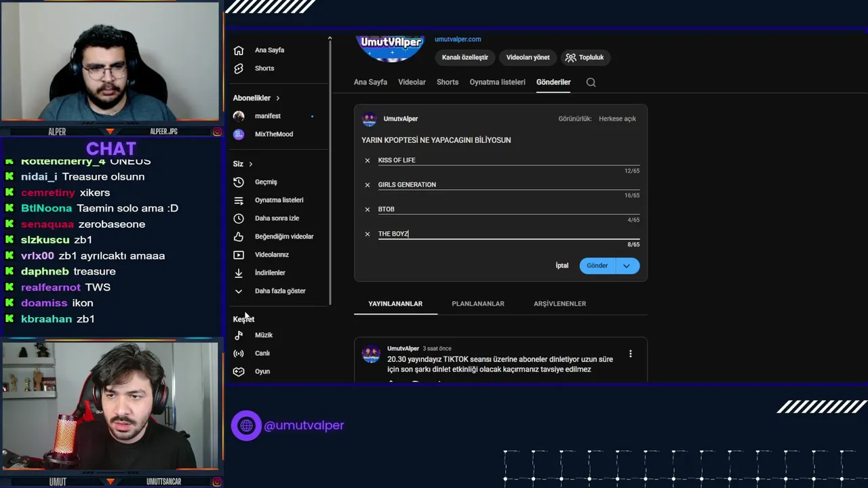Click Instagram icon next to ALPEER.JPG
868x488 pixels.
[x=217, y=131]
